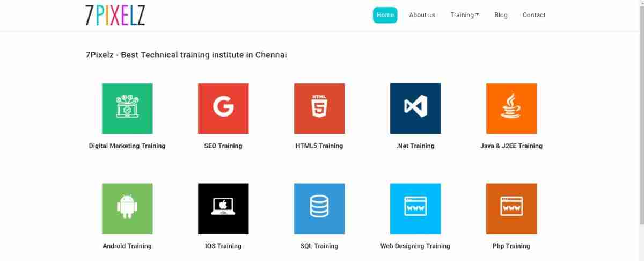The width and height of the screenshot is (644, 261).
Task: Select the blue SQL database icon
Action: pos(319,209)
